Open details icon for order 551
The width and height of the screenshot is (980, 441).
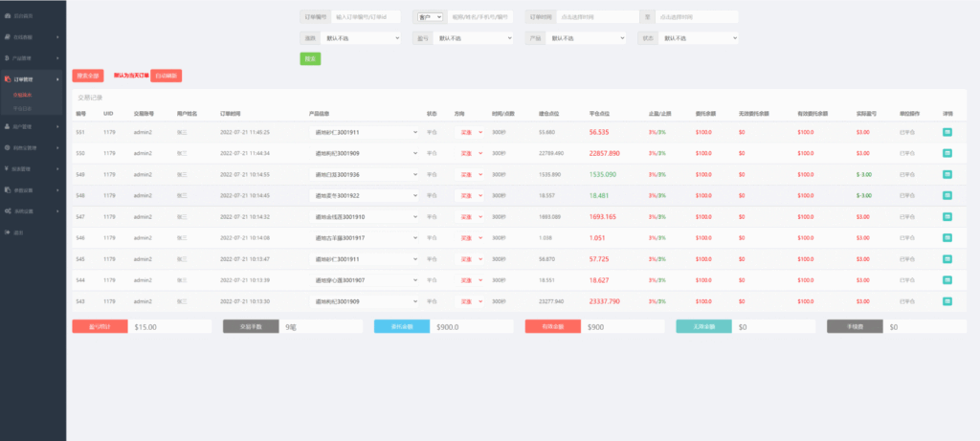947,132
